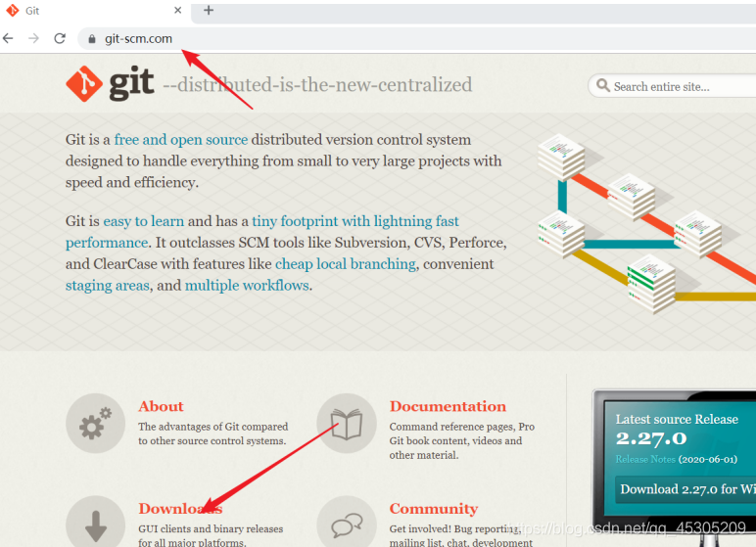Select the Git browser tab
The image size is (756, 547).
coord(94,10)
